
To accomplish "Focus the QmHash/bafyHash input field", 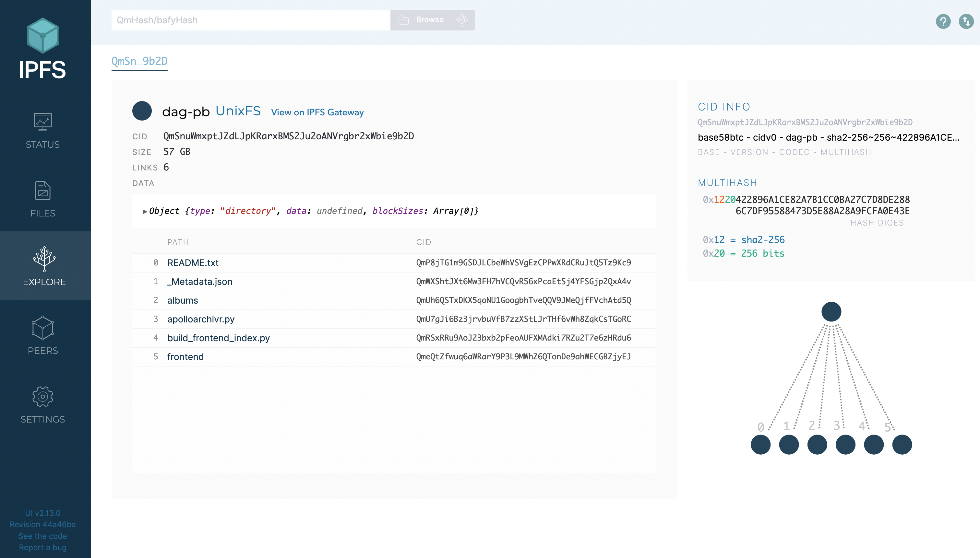I will (x=251, y=20).
